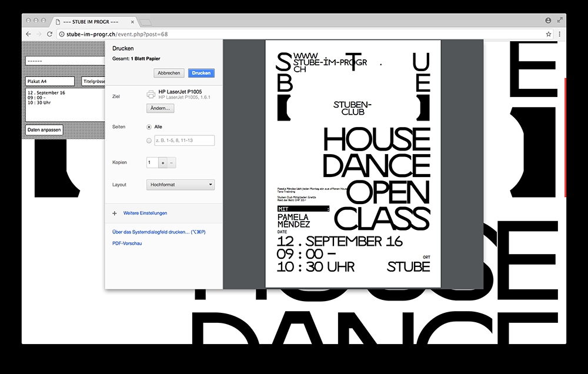Viewport: 588px width, 374px height.
Task: Open the PDF-Vorschau link
Action: 127,243
